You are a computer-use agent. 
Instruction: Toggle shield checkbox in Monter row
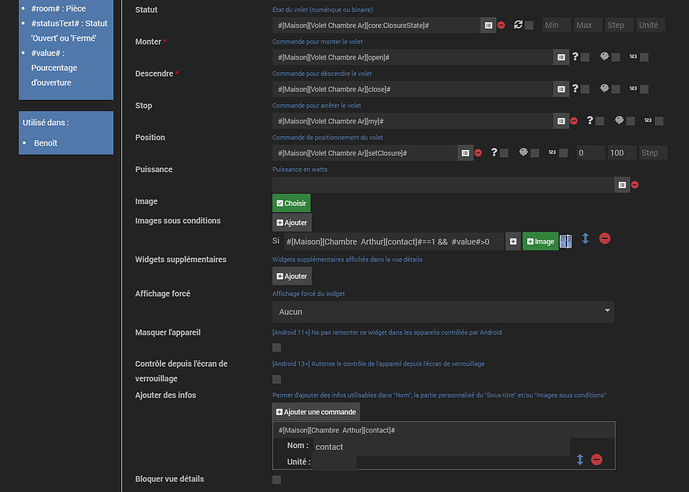pyautogui.click(x=616, y=57)
